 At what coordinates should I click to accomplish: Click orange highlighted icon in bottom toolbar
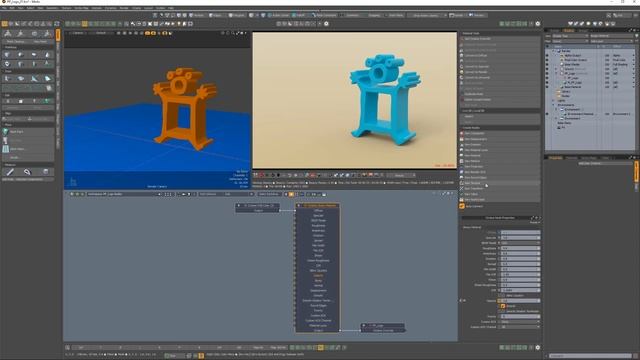tap(321, 347)
